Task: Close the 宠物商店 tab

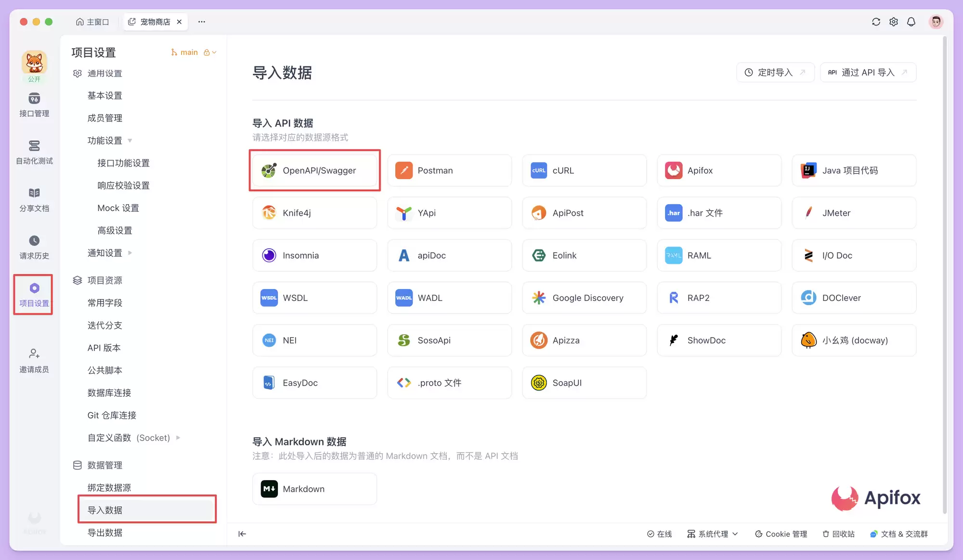Action: click(179, 22)
